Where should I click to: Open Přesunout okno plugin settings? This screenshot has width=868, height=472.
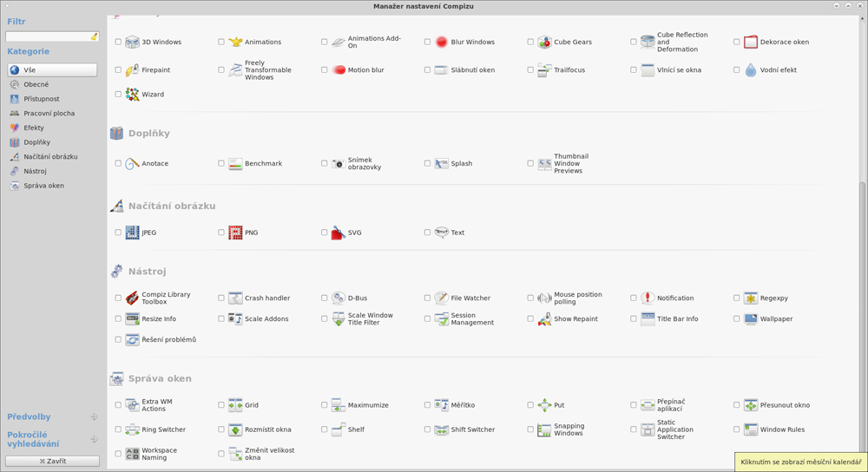pyautogui.click(x=785, y=405)
